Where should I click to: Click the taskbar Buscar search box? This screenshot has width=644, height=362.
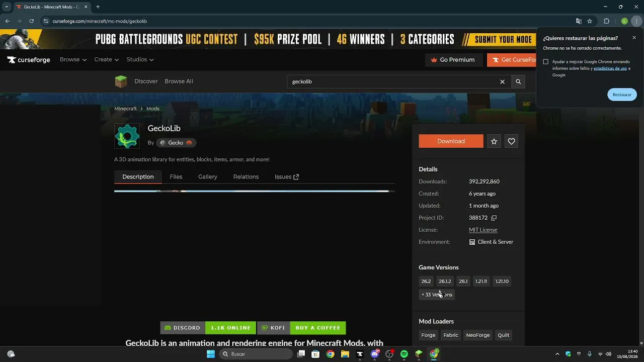tap(256, 354)
